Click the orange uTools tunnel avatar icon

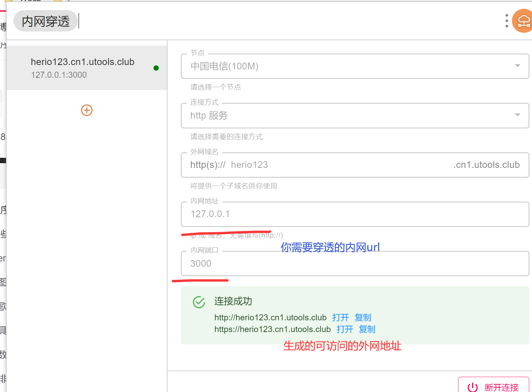(x=523, y=21)
